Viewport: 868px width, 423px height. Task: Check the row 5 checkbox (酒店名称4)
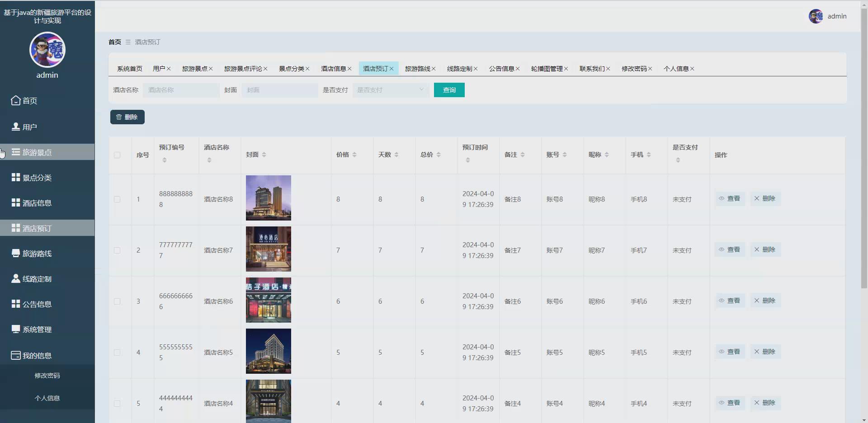click(x=117, y=404)
